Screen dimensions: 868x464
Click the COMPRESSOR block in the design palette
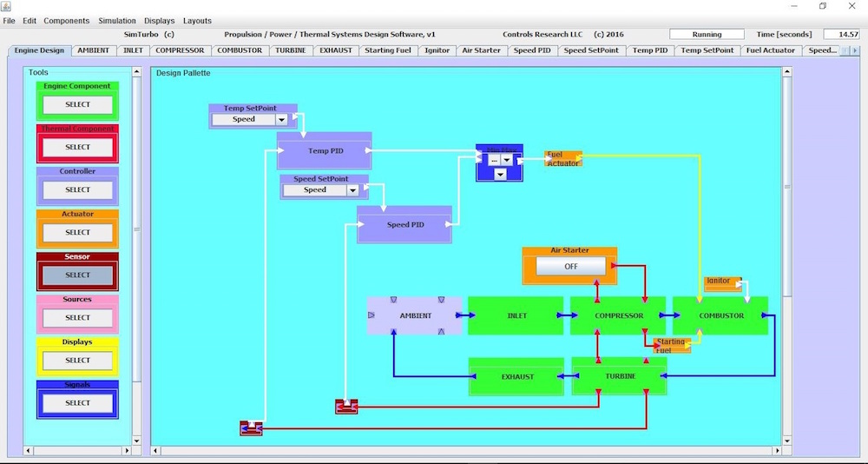tap(618, 315)
